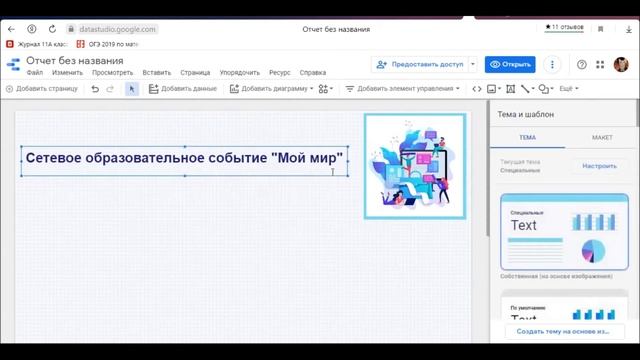Screen dimensions: 640x360
Task: Click the downloads arrow icon
Action: click(x=629, y=29)
